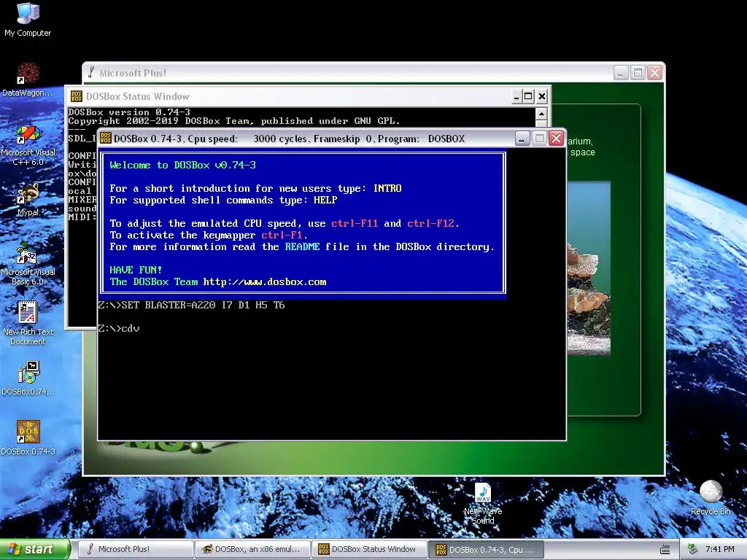Click the 'Z:\>cdv' command prompt line
Image resolution: width=747 pixels, height=560 pixels.
click(x=119, y=329)
